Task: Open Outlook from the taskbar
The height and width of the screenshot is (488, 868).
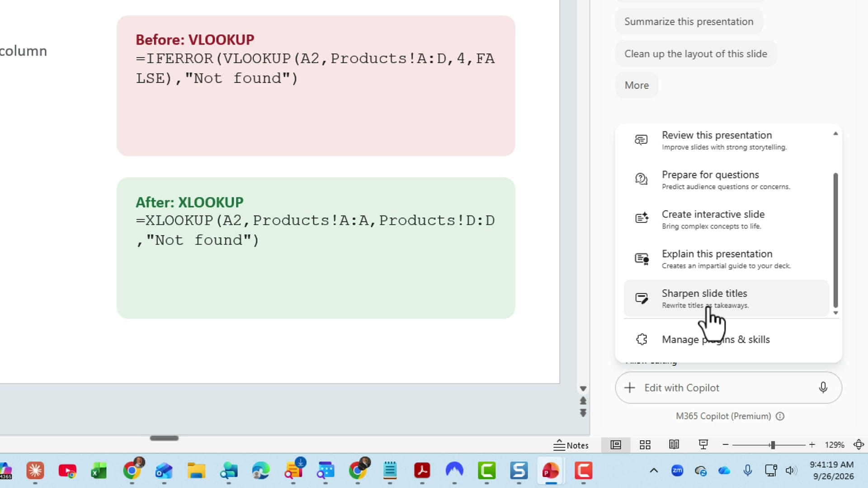Action: pyautogui.click(x=164, y=471)
